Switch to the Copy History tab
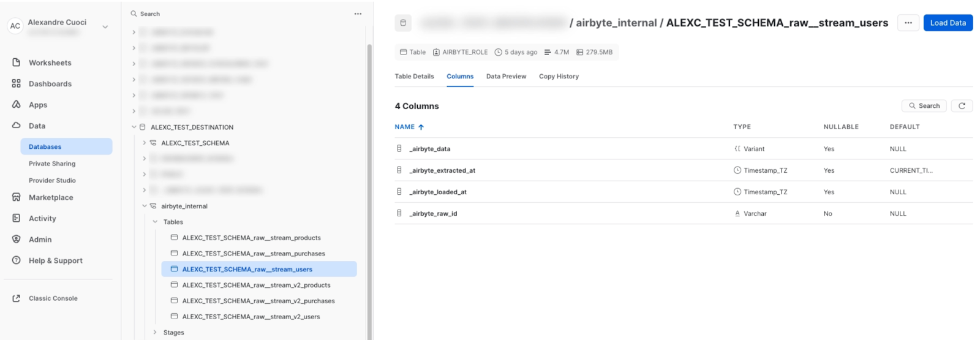 (559, 77)
